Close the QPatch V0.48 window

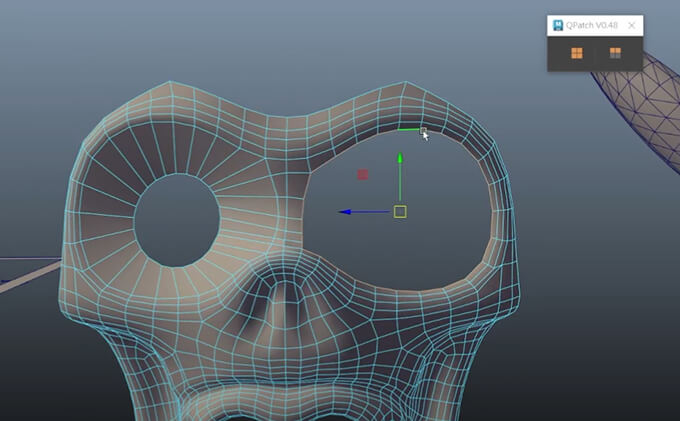click(631, 25)
